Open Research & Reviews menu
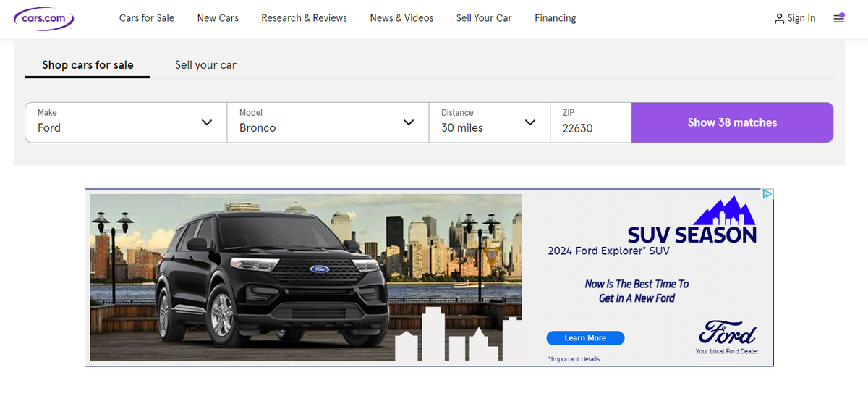This screenshot has height=404, width=868. click(x=305, y=18)
